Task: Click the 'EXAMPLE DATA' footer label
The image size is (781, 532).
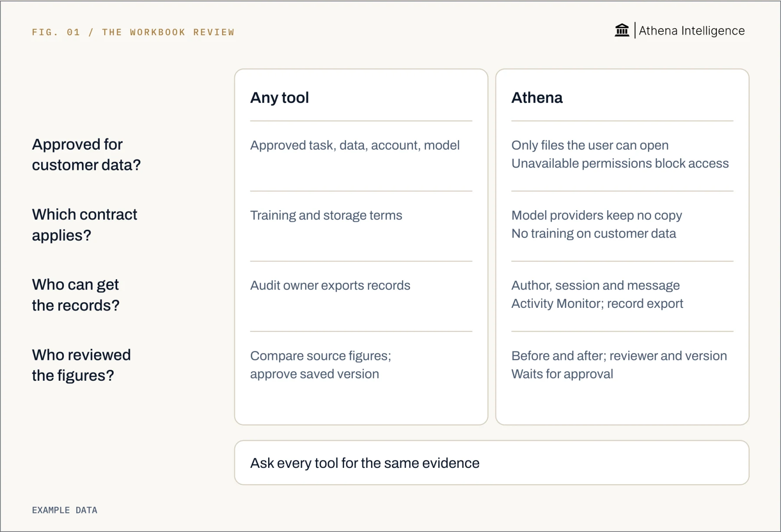Action: 65,510
